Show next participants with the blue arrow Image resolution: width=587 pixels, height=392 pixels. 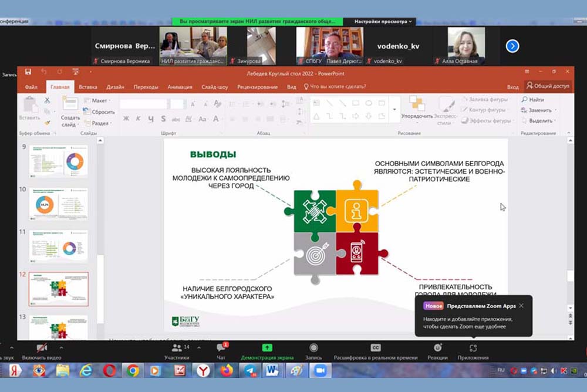click(x=512, y=46)
